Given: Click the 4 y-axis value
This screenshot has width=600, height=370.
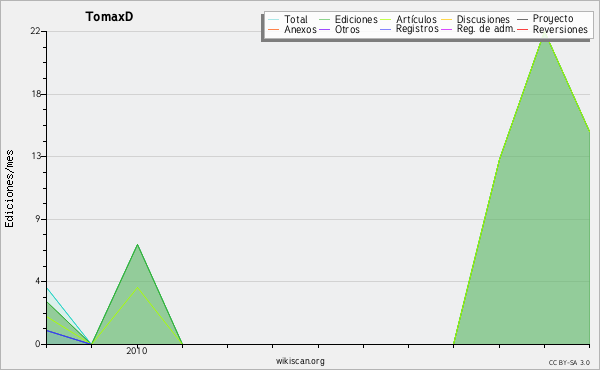Looking at the screenshot, I should (x=38, y=281).
